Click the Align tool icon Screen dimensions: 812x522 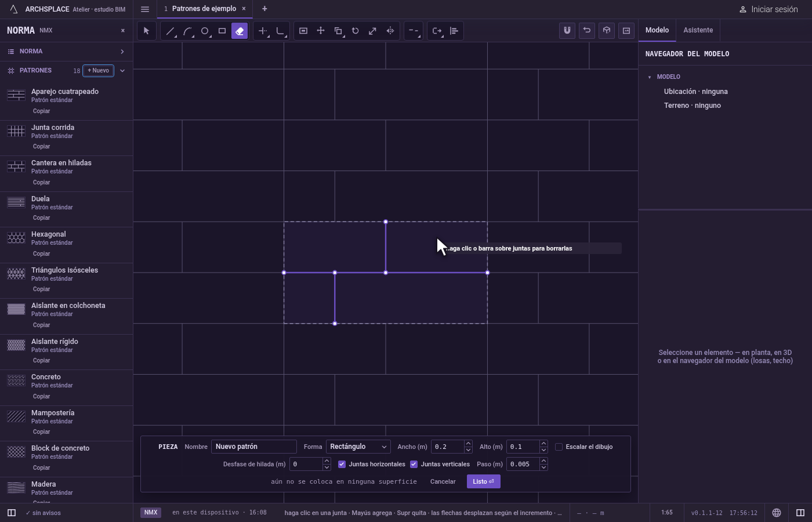pos(454,31)
